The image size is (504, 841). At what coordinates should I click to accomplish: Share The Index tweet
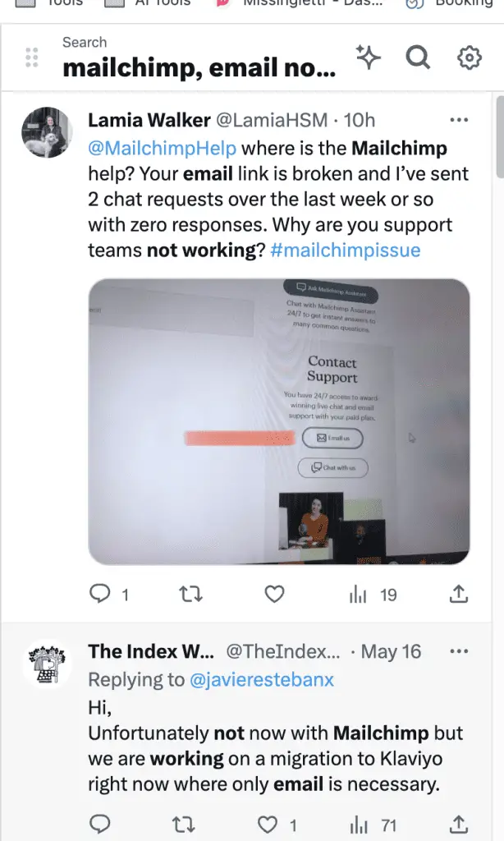[458, 824]
